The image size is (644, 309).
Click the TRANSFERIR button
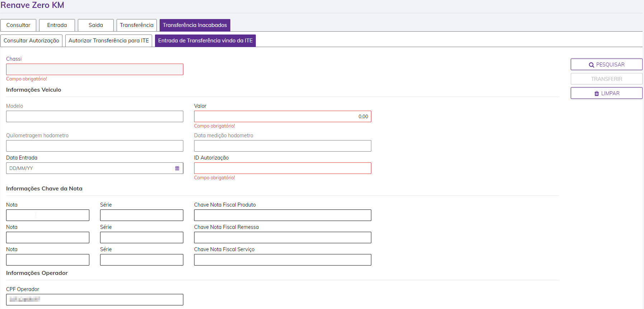(606, 79)
